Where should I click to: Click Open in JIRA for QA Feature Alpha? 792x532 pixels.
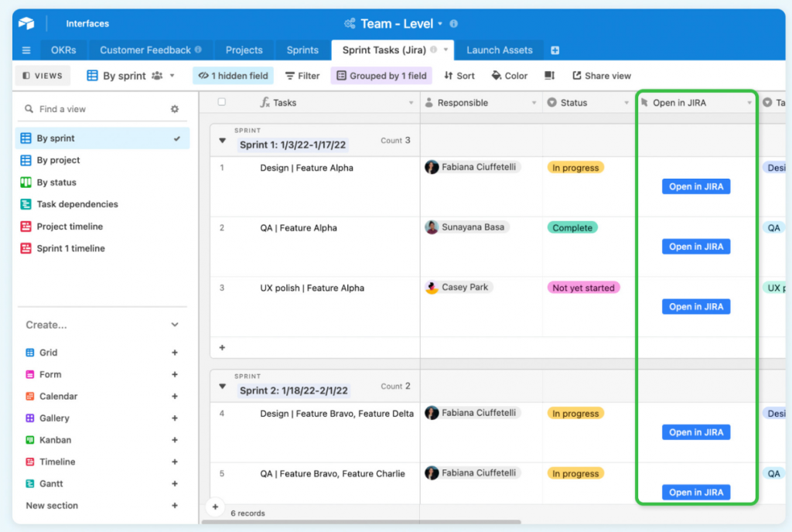coord(696,247)
